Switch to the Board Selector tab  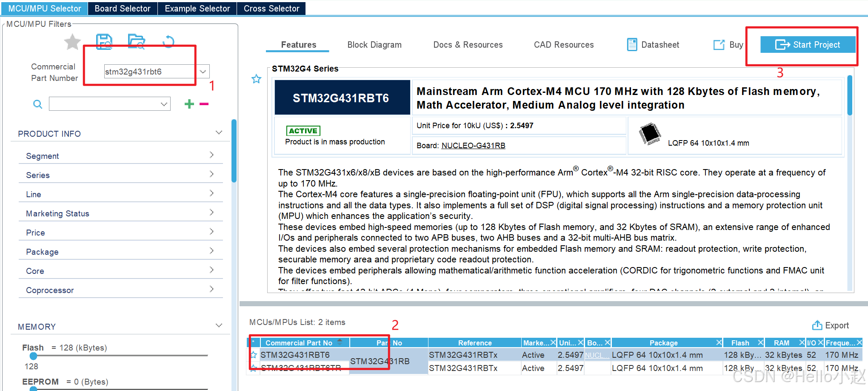click(123, 9)
